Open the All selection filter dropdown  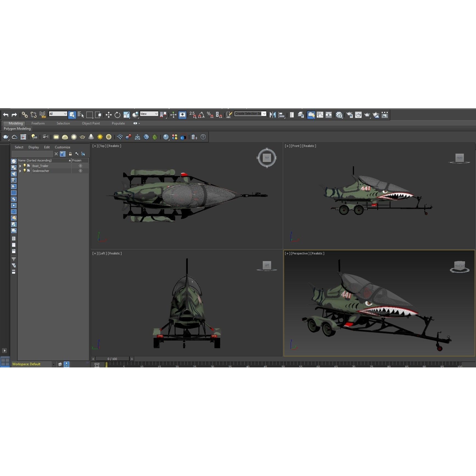(58, 114)
